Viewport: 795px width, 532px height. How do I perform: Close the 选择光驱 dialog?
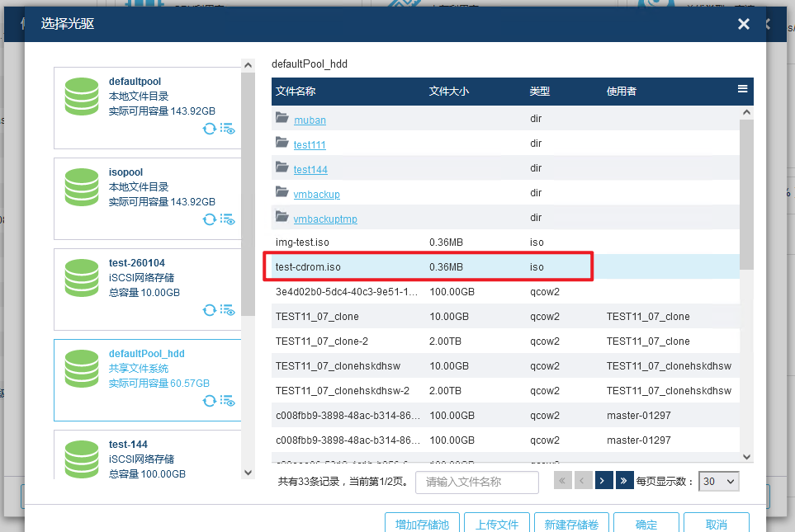pos(743,24)
